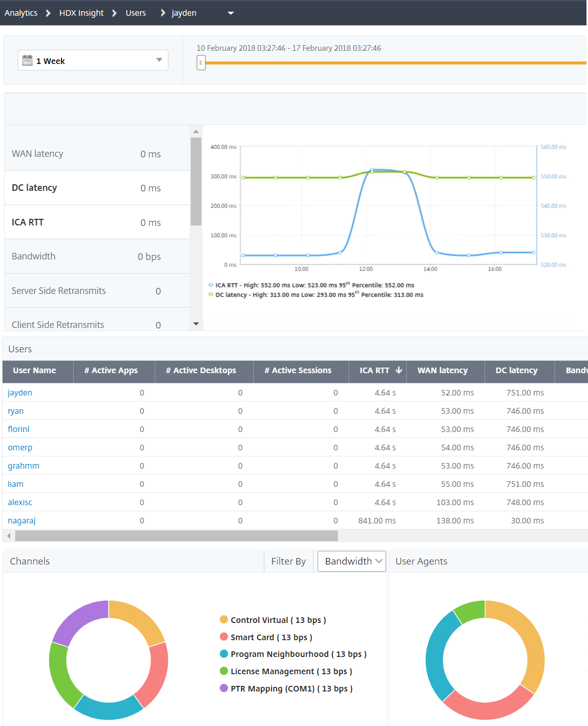
Task: Click nagaraj's ICA RTT value 841.00 ms
Action: [x=377, y=520]
